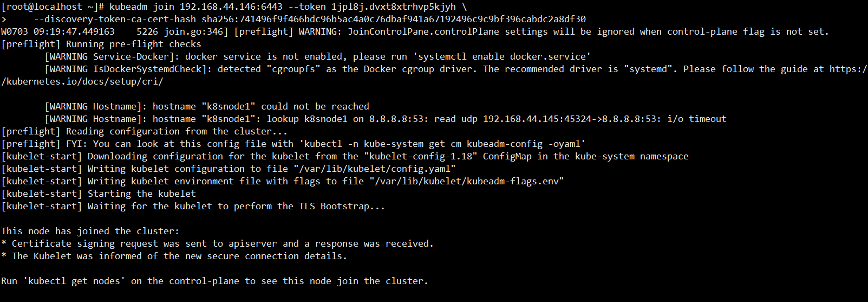This screenshot has width=868, height=302.
Task: Click the 'kubectl get nodes' command text
Action: point(74,281)
